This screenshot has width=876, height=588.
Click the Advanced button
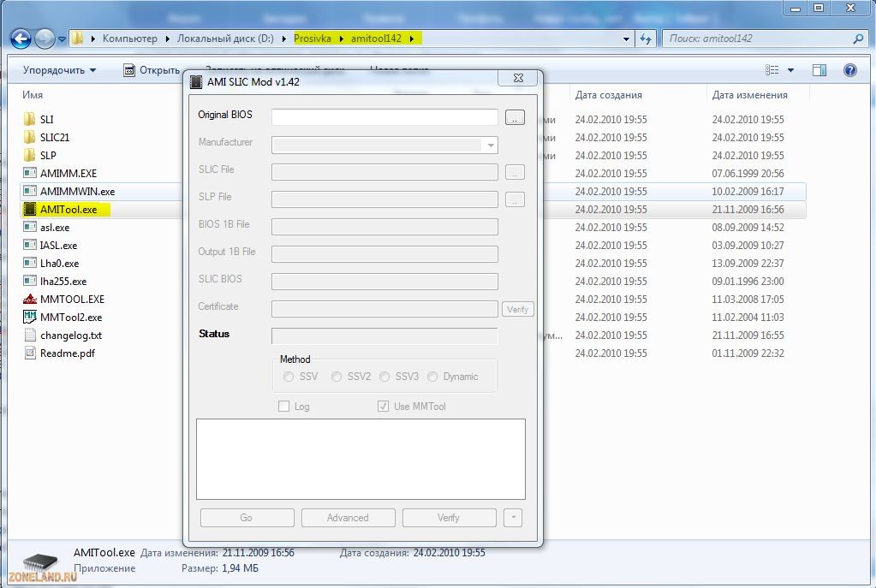[x=348, y=518]
